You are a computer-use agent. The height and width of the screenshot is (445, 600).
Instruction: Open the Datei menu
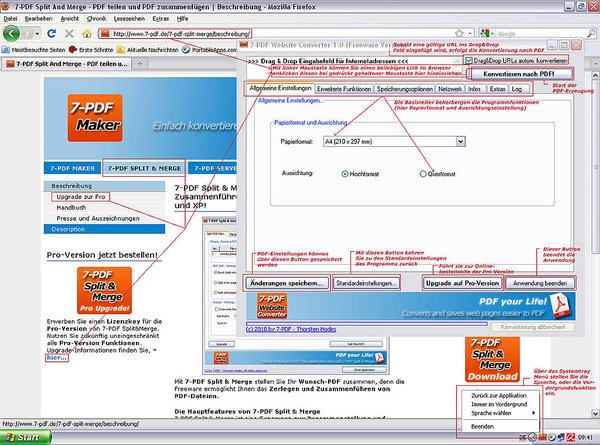point(10,18)
